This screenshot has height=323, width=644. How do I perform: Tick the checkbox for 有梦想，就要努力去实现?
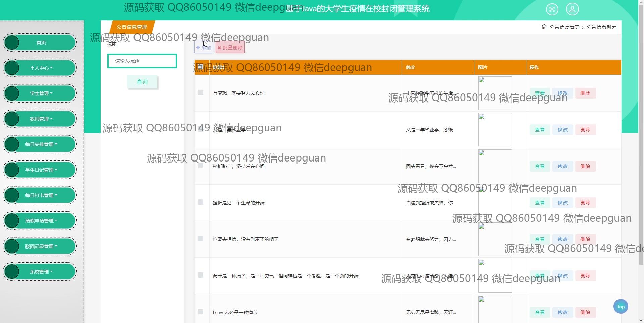[201, 92]
